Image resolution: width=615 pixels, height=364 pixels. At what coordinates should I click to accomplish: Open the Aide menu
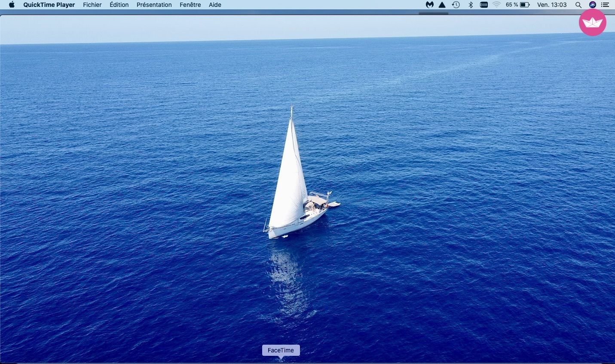[x=214, y=5]
